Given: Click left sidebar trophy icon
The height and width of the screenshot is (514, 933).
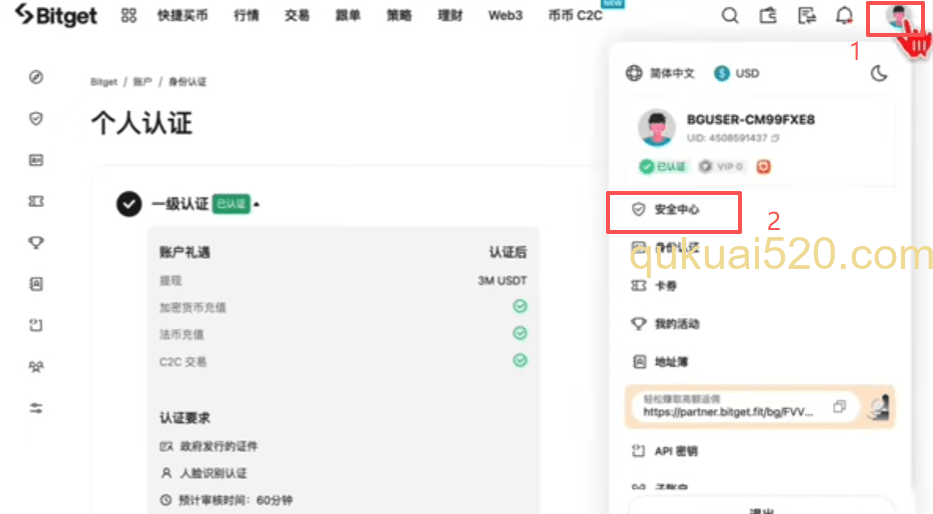Looking at the screenshot, I should [x=36, y=243].
